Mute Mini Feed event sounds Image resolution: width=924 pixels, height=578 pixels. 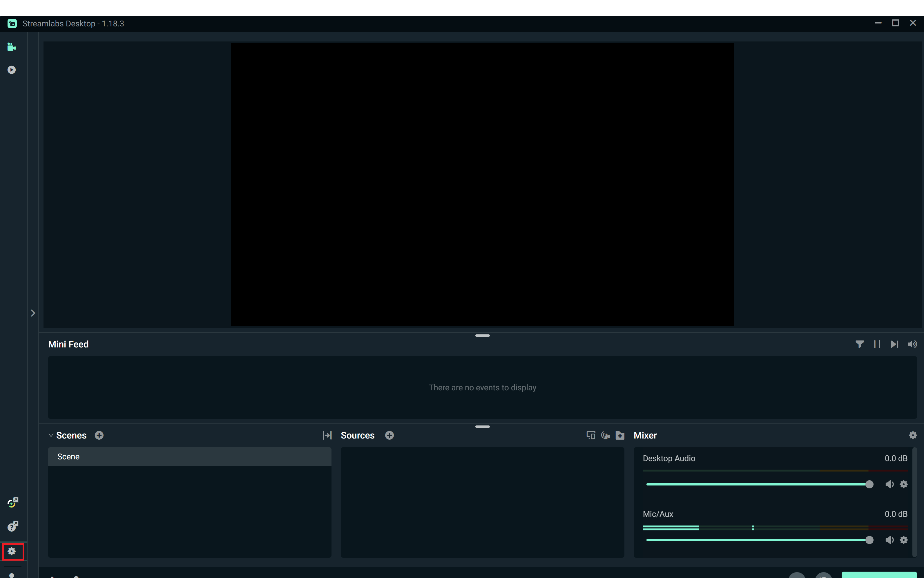click(x=912, y=344)
